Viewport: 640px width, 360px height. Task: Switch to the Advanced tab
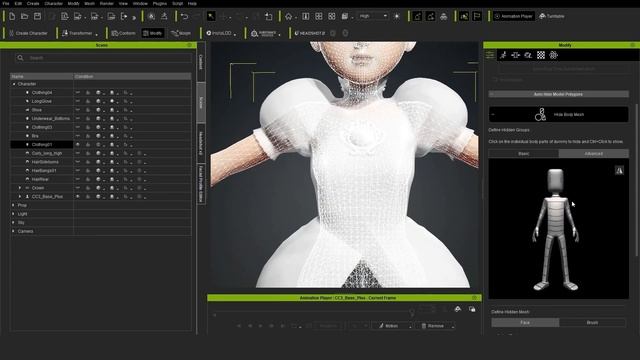[x=593, y=154]
